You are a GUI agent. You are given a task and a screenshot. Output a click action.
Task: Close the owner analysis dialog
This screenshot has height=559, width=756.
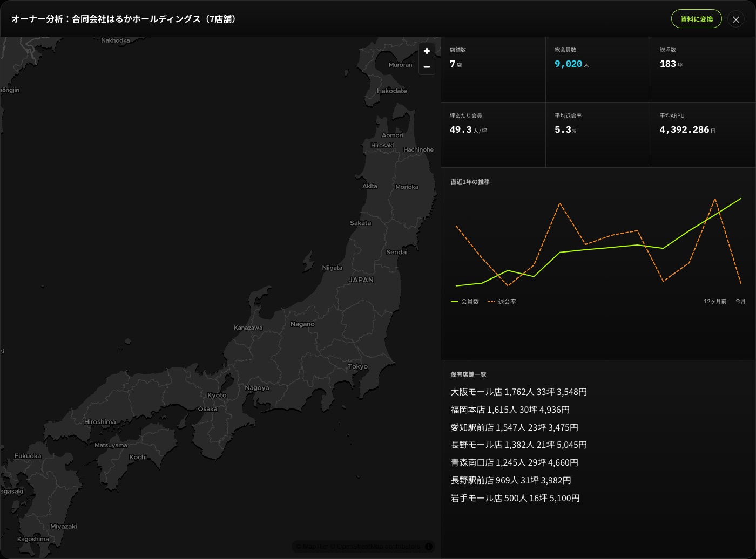pos(735,19)
